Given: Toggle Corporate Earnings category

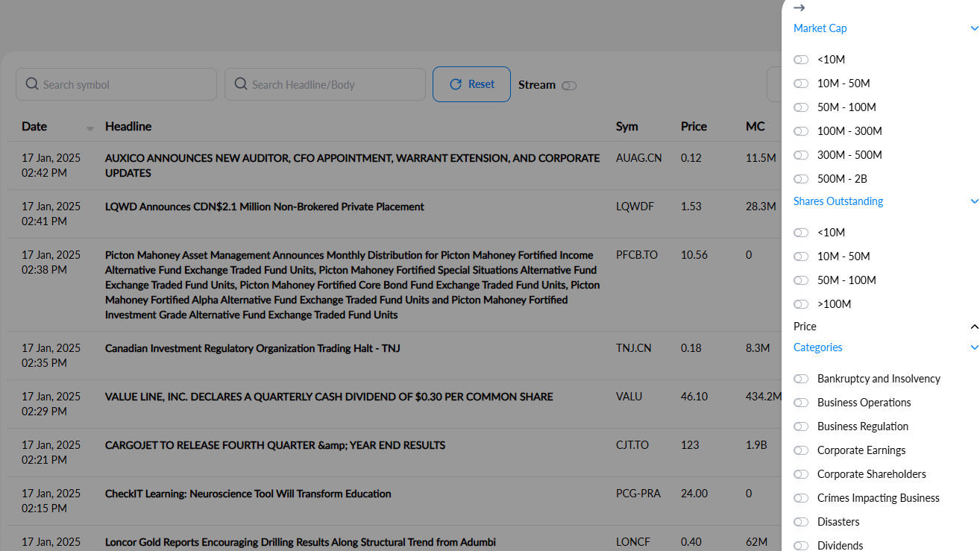Looking at the screenshot, I should 801,450.
